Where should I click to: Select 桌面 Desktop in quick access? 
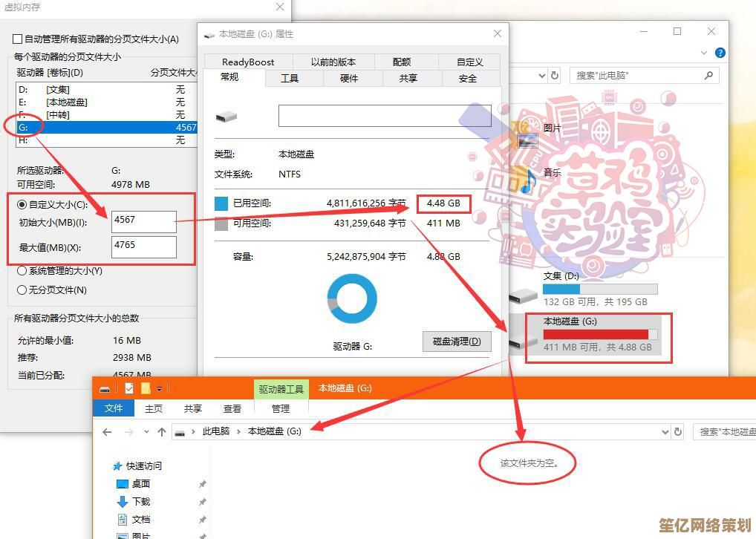(140, 484)
